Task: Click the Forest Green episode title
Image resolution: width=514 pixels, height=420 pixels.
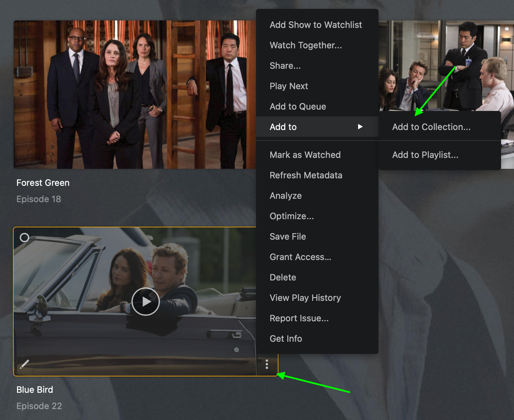Action: pos(43,183)
